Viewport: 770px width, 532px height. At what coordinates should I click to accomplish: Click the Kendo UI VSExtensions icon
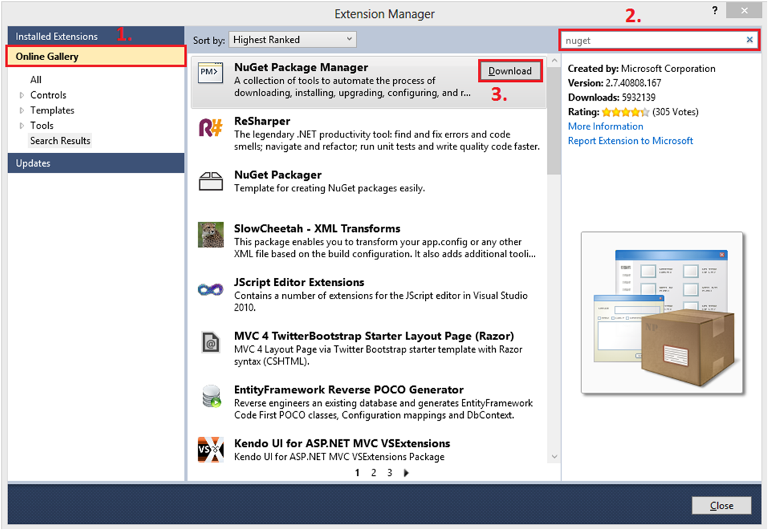(x=211, y=449)
